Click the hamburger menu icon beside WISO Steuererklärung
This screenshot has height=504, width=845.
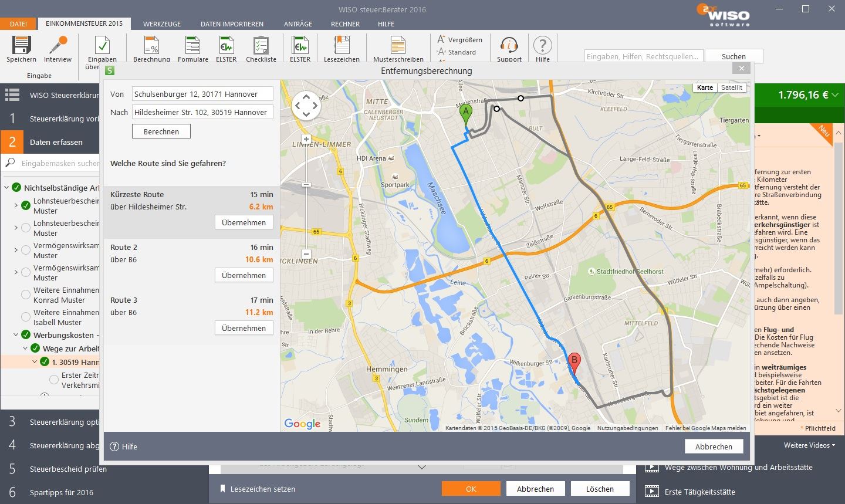[x=12, y=94]
